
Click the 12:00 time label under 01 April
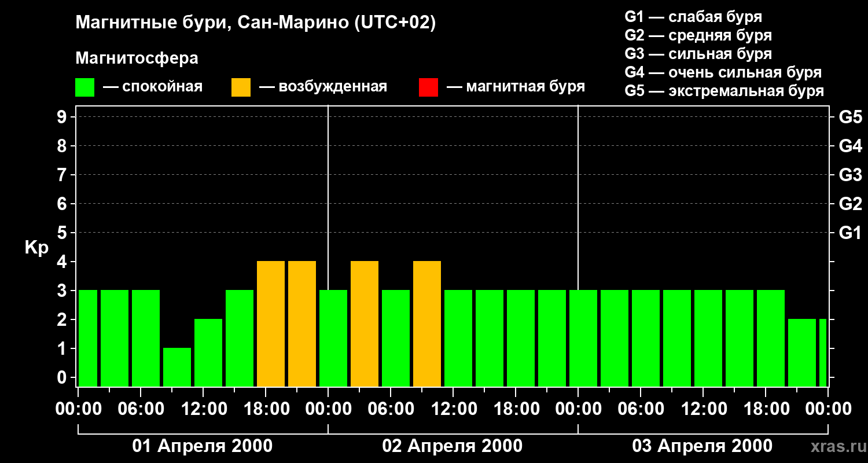click(203, 409)
